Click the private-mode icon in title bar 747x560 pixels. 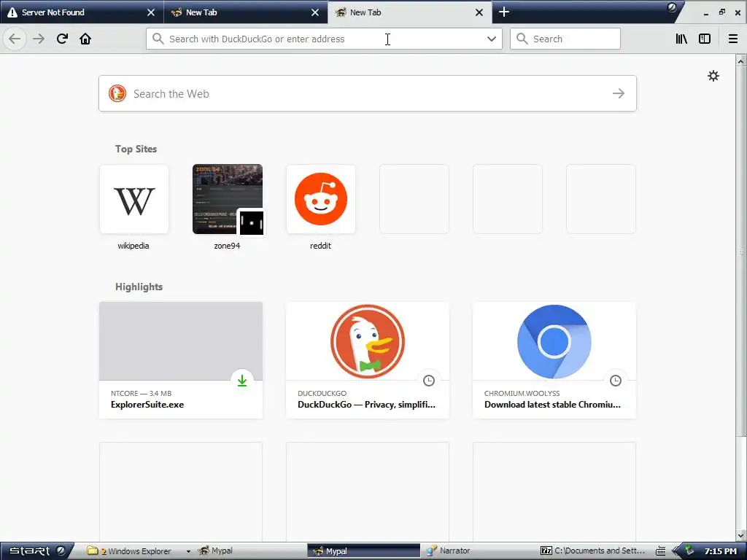tap(672, 7)
